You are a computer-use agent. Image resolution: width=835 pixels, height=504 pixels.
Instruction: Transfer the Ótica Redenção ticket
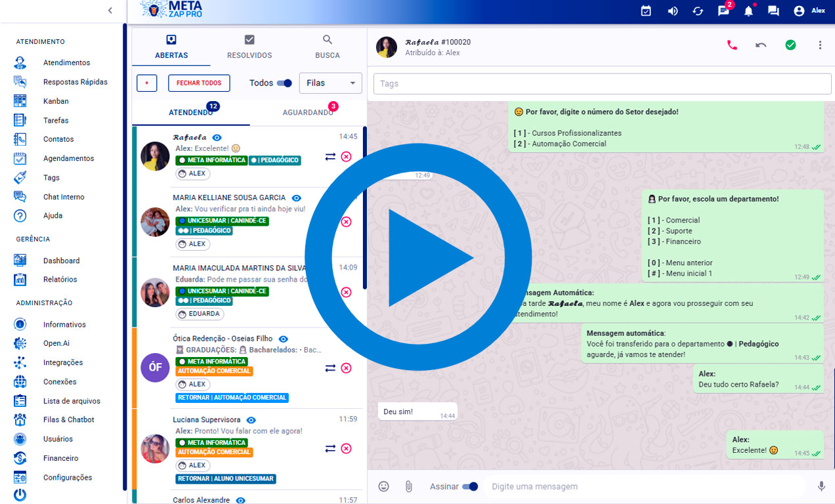pos(330,368)
